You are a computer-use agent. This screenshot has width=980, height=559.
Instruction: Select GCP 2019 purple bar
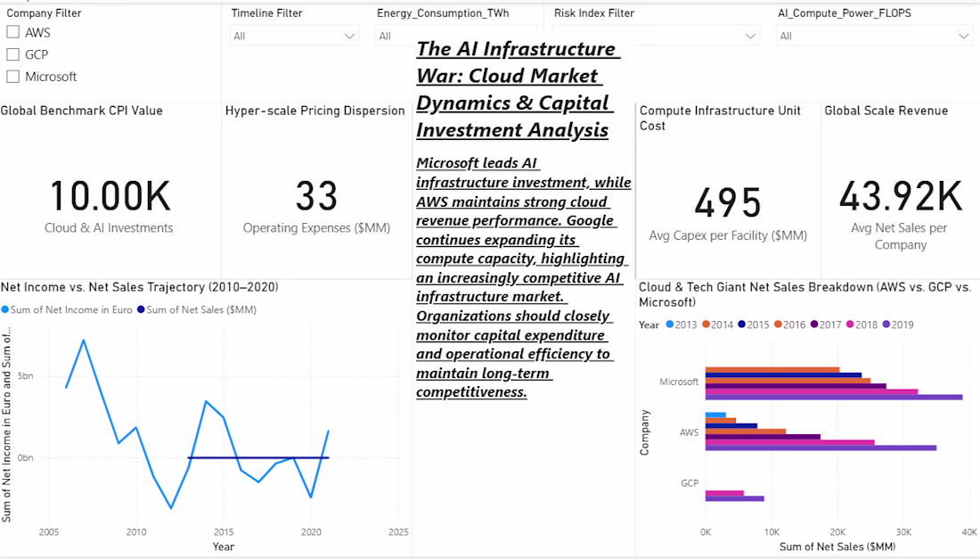[x=734, y=498]
